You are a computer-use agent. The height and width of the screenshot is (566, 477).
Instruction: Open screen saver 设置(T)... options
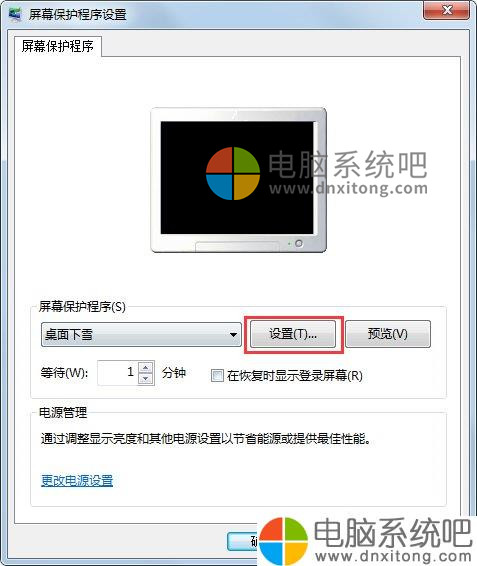click(x=293, y=334)
